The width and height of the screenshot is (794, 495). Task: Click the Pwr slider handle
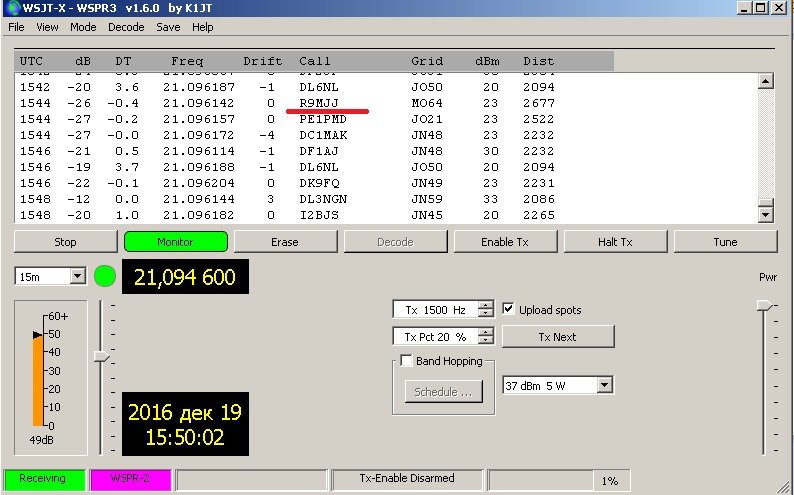click(765, 305)
